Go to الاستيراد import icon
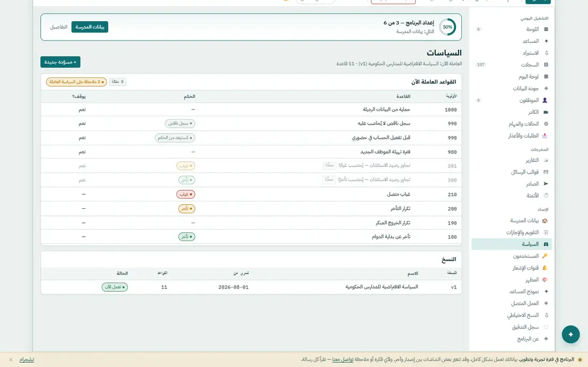 [x=546, y=53]
